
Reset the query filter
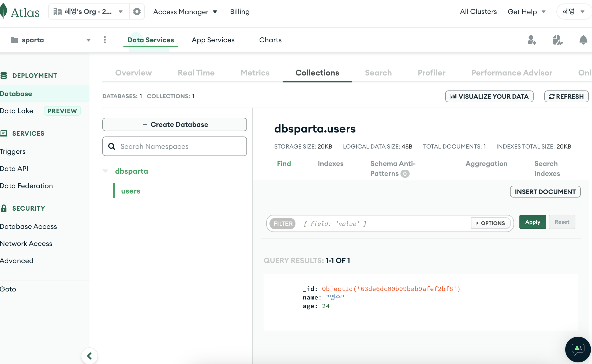(562, 222)
